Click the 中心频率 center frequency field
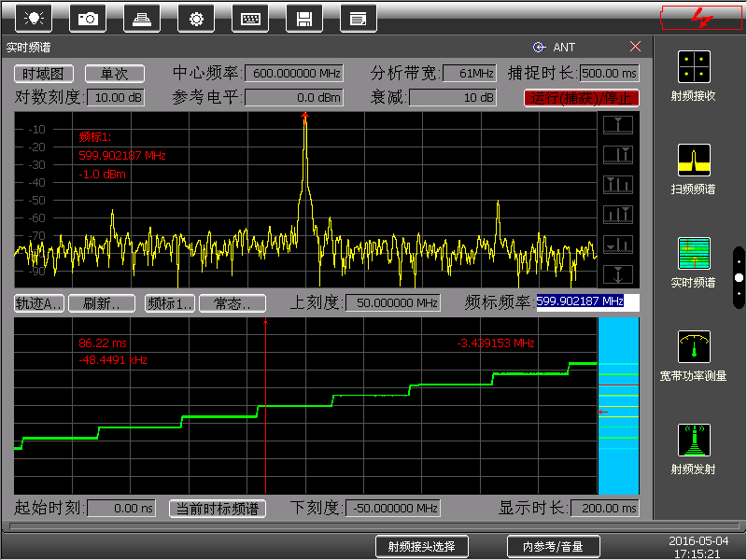The image size is (747, 560). pyautogui.click(x=299, y=74)
